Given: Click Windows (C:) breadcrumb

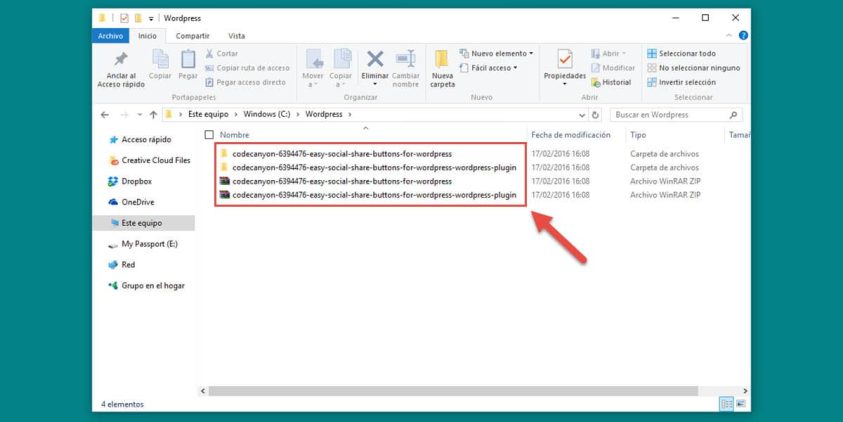Looking at the screenshot, I should tap(267, 115).
